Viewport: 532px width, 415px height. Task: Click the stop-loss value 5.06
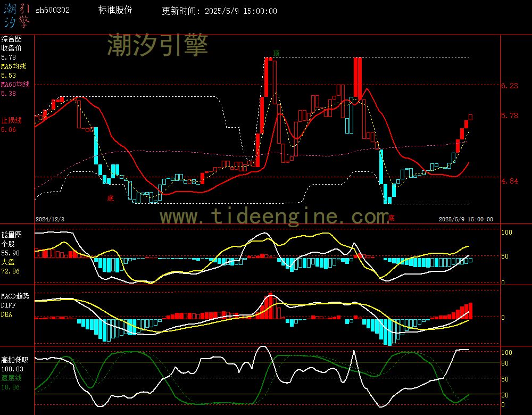click(9, 130)
